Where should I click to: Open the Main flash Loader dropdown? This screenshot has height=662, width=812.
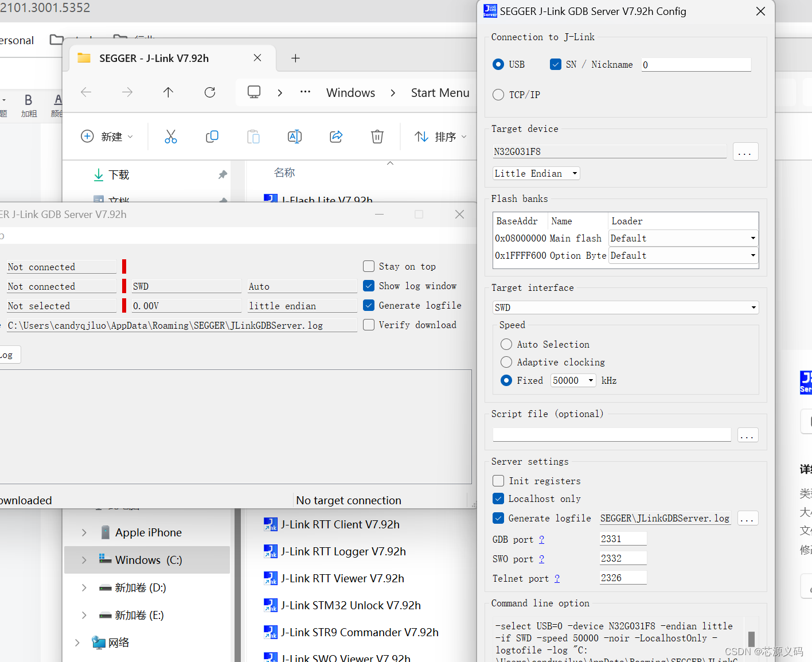[684, 238]
